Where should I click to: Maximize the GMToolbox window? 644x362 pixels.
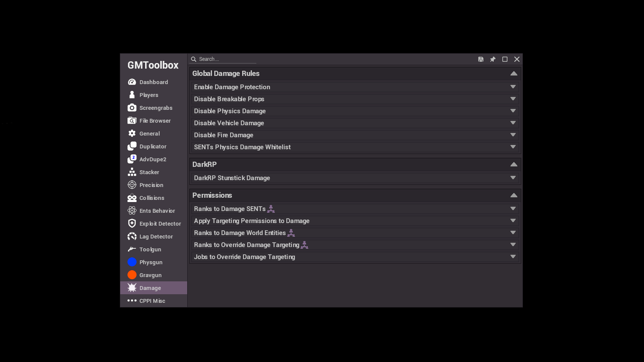point(505,59)
